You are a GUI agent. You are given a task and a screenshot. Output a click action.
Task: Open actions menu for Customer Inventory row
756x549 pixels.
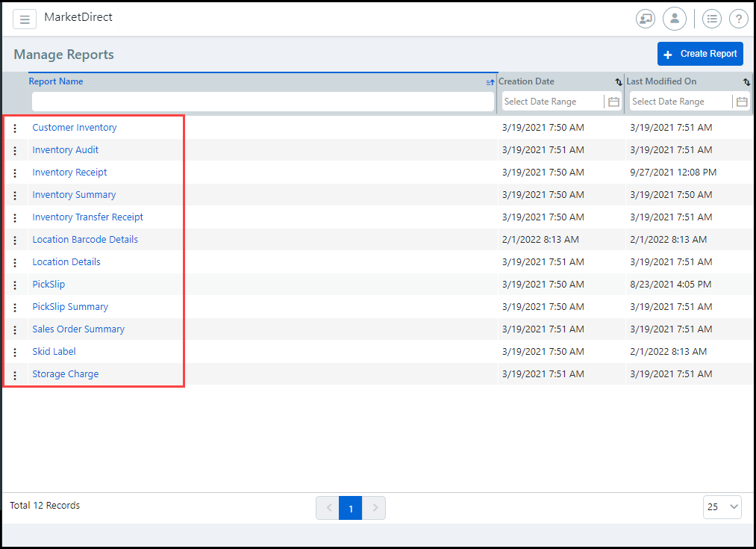(15, 128)
